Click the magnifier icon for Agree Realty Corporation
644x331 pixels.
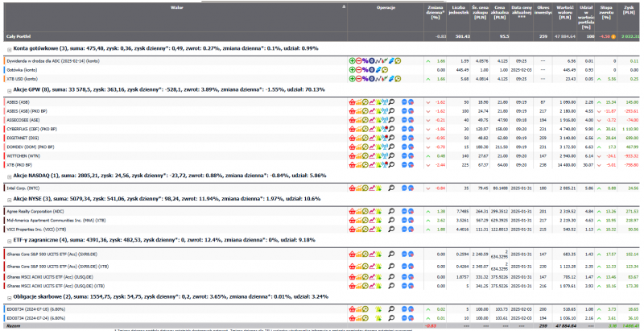pos(390,211)
